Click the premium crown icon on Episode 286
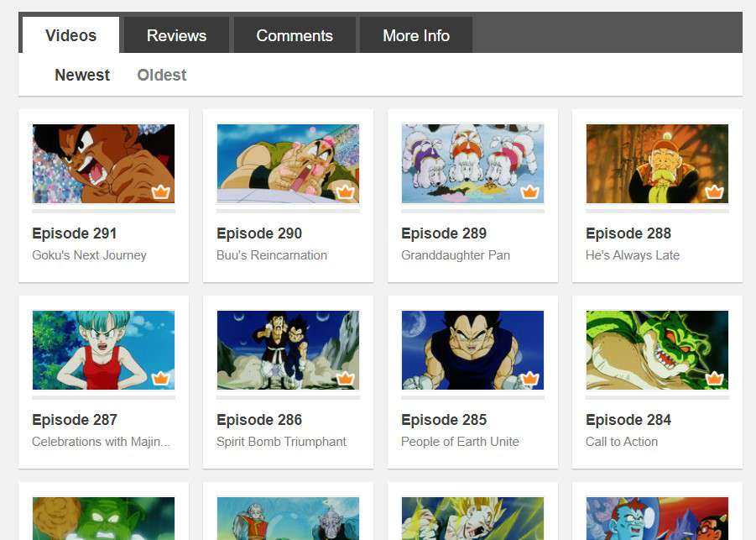 345,379
